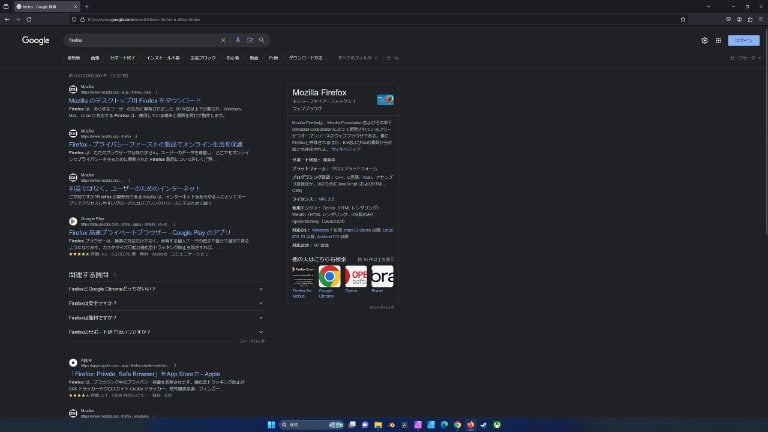Open Mozilla desktop Firefox download result
Viewport: 768px width, 432px height.
coord(135,100)
